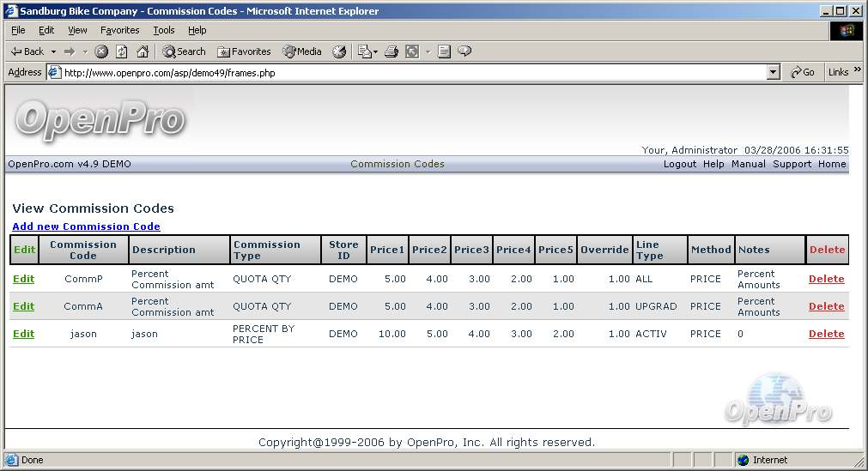868x471 pixels.
Task: Expand the Mail icon dropdown arrow
Action: [374, 51]
